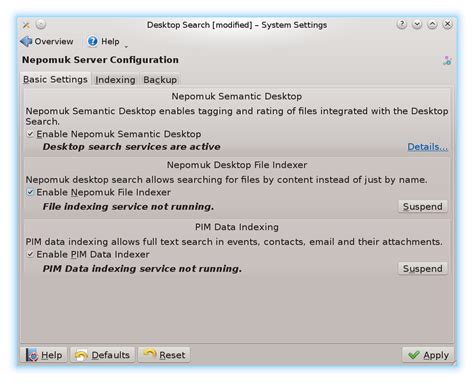Suspend the PIM Data indexing service
Screen dimensions: 474x383
click(423, 269)
